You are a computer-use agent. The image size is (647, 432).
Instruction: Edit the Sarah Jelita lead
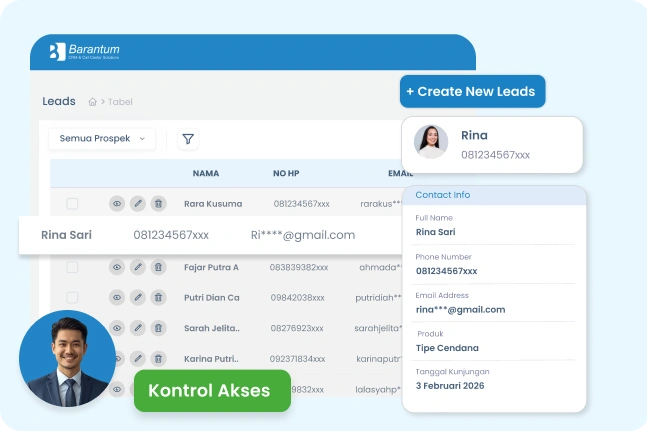pos(138,328)
